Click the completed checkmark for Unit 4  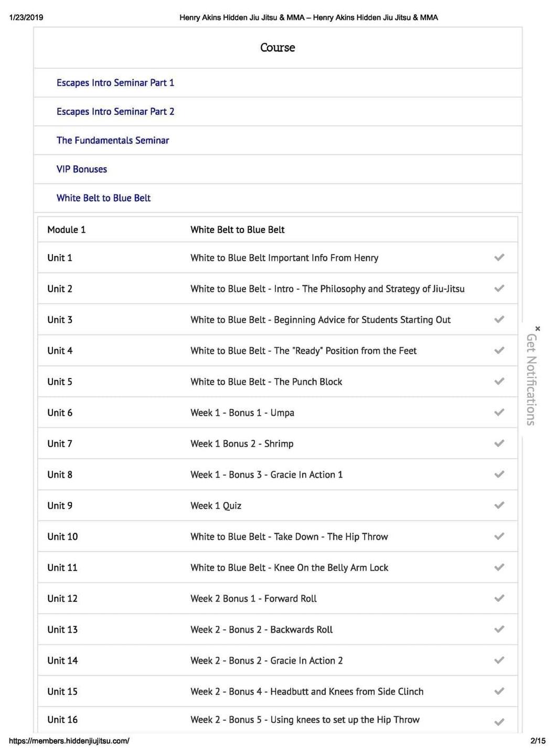point(499,350)
